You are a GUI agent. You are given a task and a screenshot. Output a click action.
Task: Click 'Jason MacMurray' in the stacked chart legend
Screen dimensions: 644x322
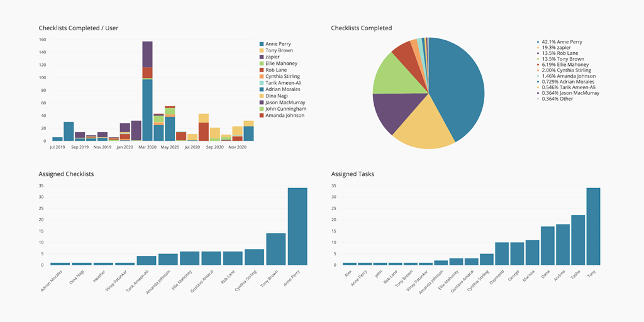[281, 103]
